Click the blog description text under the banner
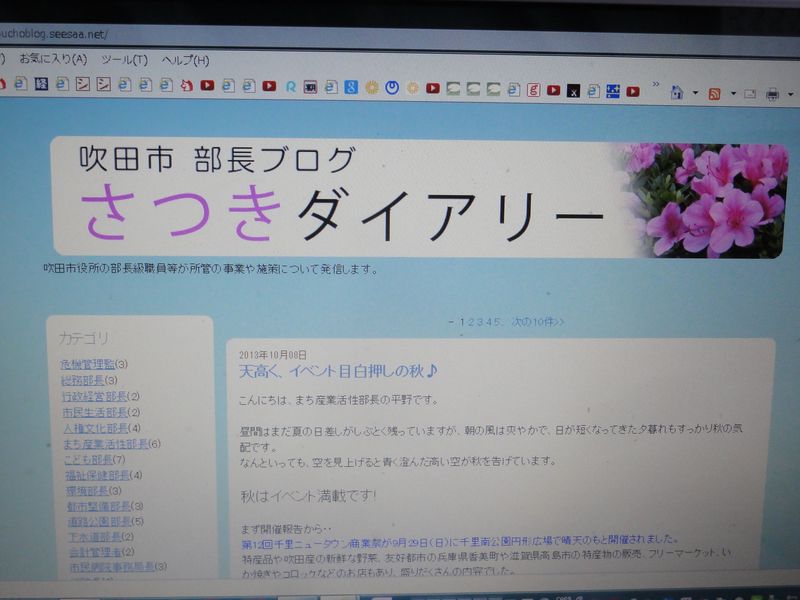The image size is (800, 600). [x=211, y=269]
